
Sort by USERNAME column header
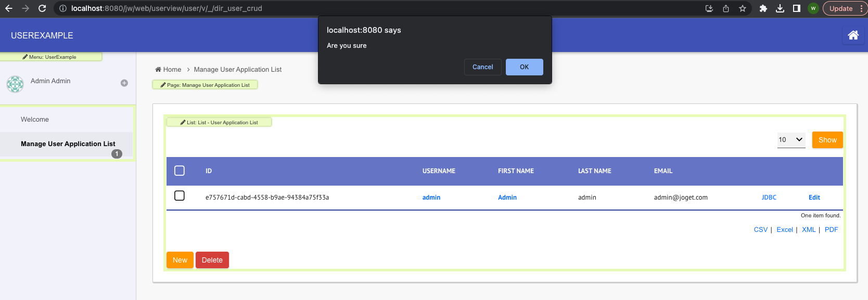(x=439, y=171)
